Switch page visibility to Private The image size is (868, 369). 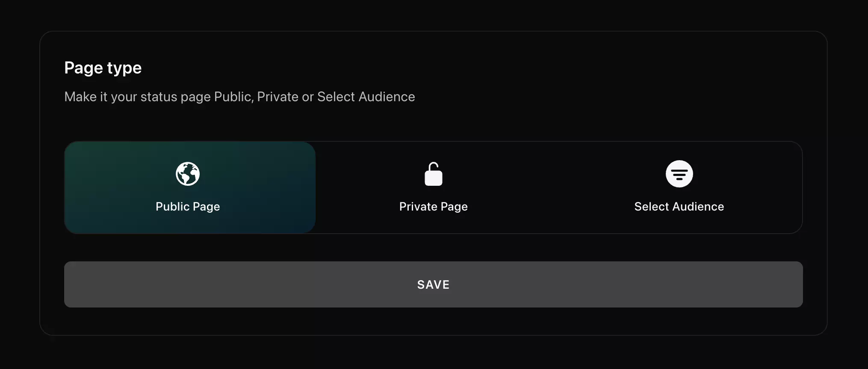pyautogui.click(x=433, y=187)
